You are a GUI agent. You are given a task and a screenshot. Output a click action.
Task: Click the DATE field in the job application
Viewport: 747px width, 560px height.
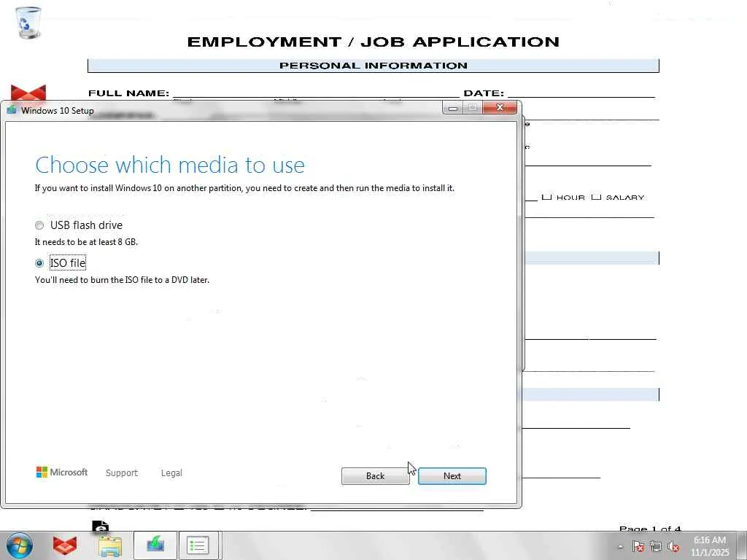pyautogui.click(x=581, y=93)
